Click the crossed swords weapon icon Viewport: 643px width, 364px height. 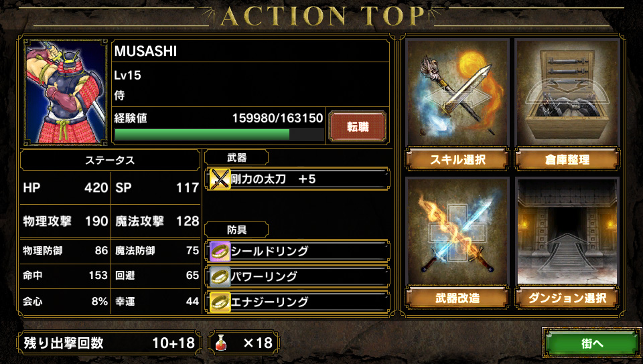(220, 179)
